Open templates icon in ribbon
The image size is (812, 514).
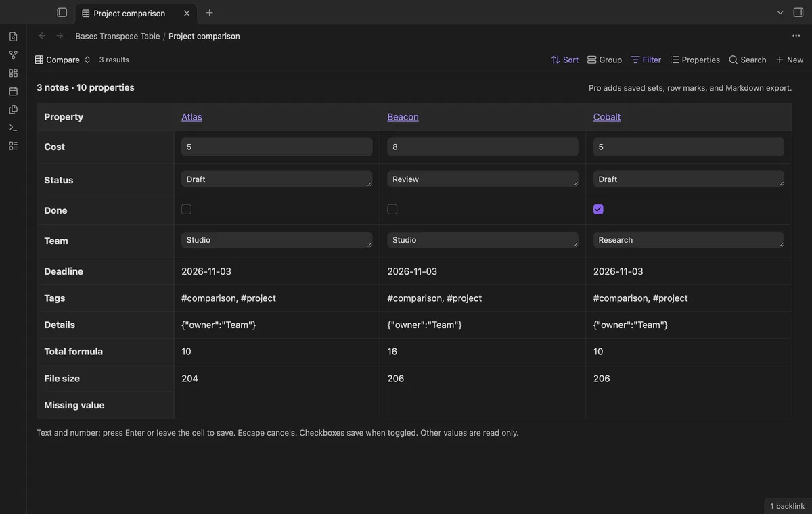pyautogui.click(x=13, y=110)
